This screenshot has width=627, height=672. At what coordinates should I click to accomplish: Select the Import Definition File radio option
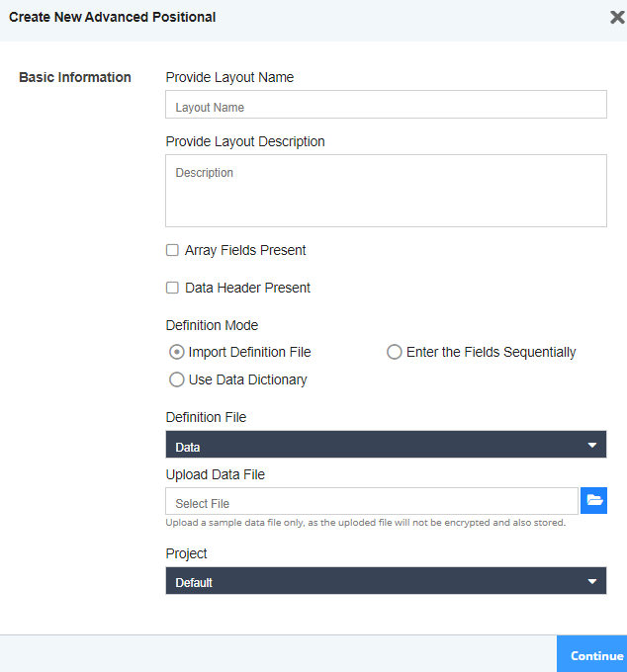(x=177, y=352)
